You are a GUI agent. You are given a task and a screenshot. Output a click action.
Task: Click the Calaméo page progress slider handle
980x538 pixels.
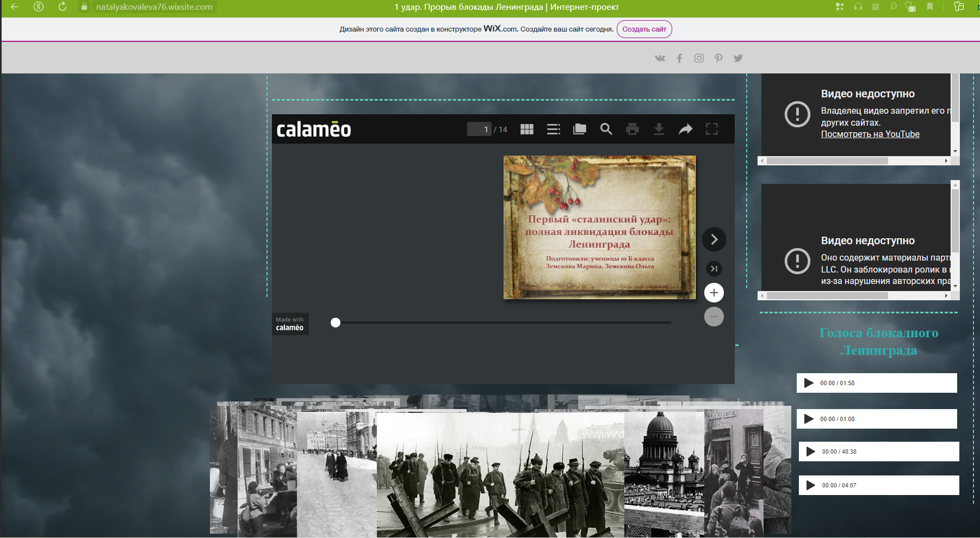[x=336, y=323]
